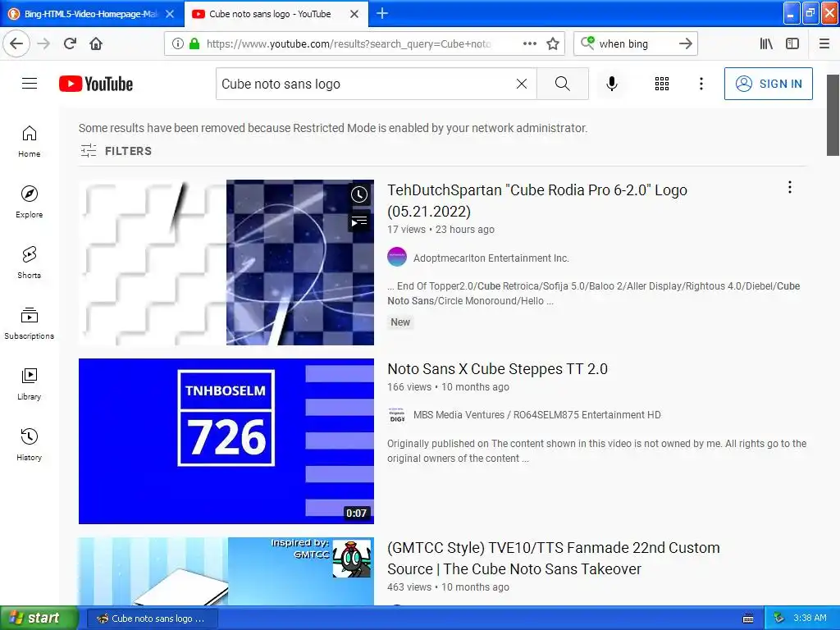Click SIGN IN button
The width and height of the screenshot is (840, 630).
coord(768,84)
